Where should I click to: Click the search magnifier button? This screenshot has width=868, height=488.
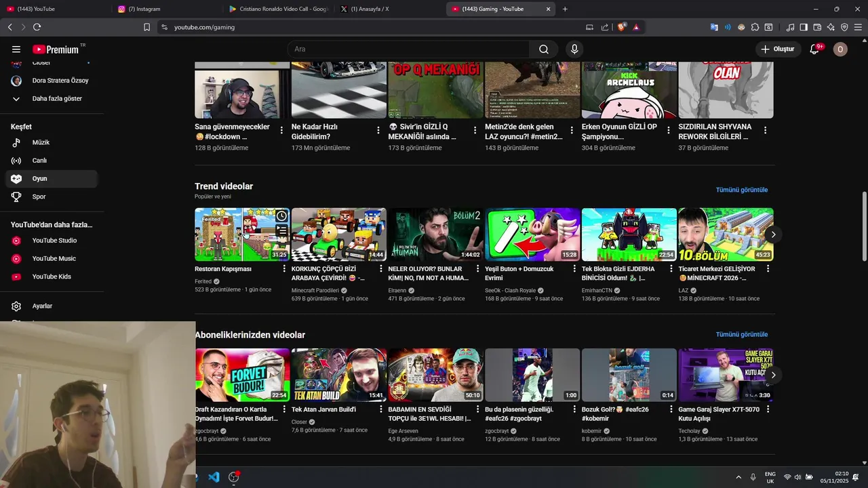[x=543, y=49]
